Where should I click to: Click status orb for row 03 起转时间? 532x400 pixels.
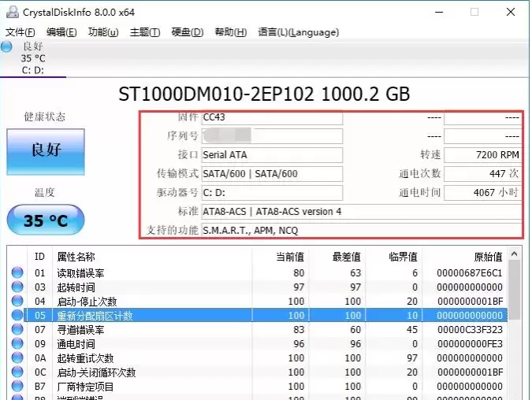pyautogui.click(x=17, y=287)
